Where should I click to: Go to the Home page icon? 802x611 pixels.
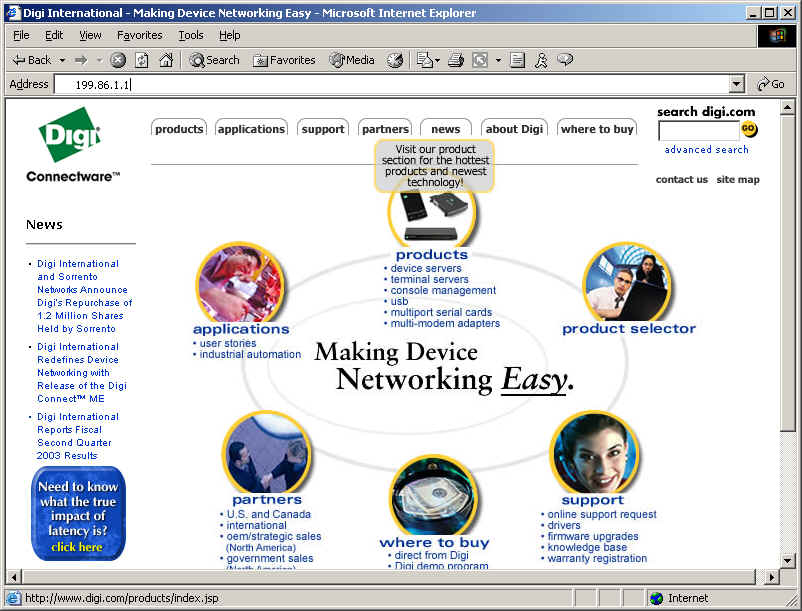tap(165, 60)
